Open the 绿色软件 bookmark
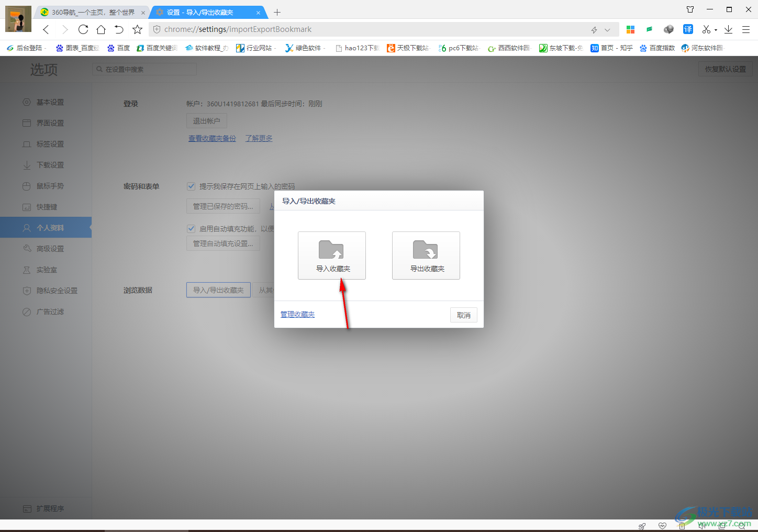Screen dimensions: 758x532 click(x=305, y=48)
